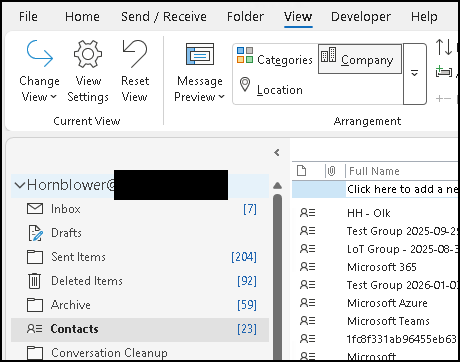Screen dimensions: 460x362
Task: Click the Deleted Items trash icon
Action: (35, 281)
